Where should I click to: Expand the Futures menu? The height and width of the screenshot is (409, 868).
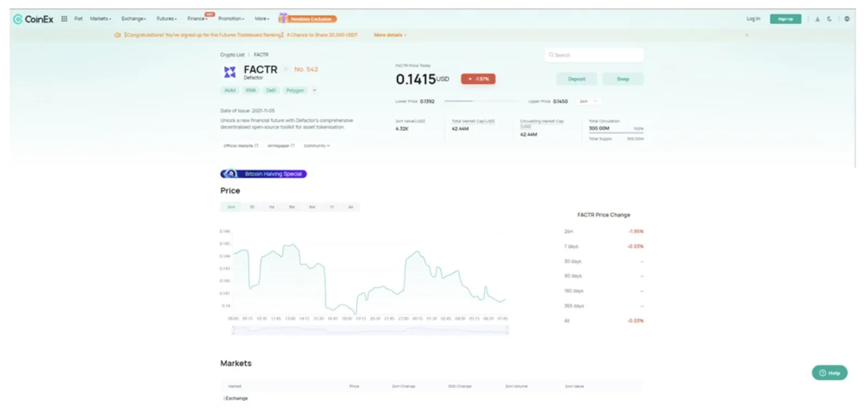pyautogui.click(x=167, y=18)
